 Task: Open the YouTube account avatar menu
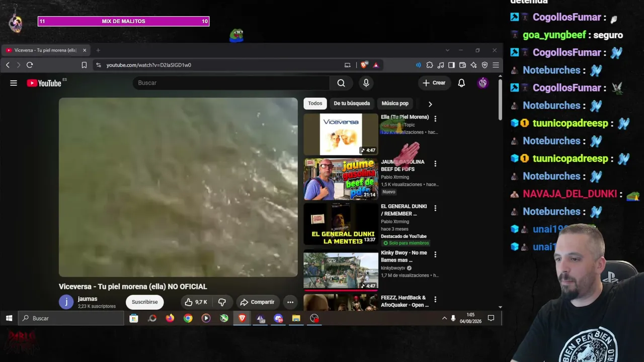tap(482, 83)
